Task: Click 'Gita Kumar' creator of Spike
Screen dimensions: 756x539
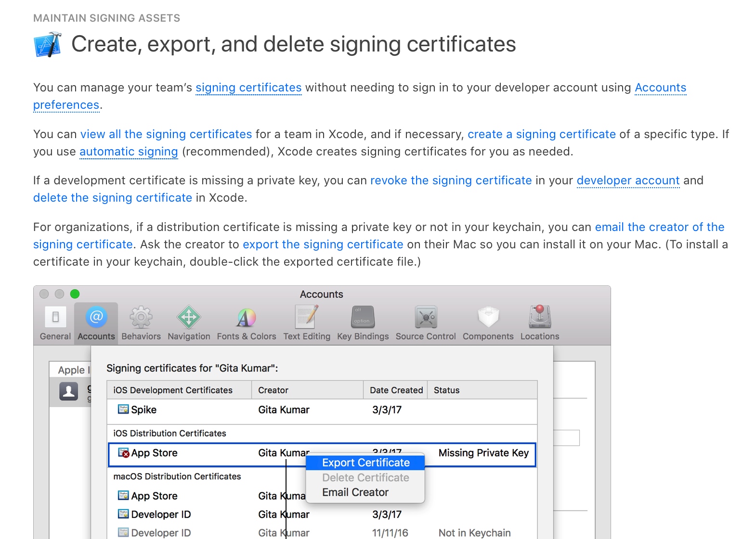Action: tap(284, 410)
